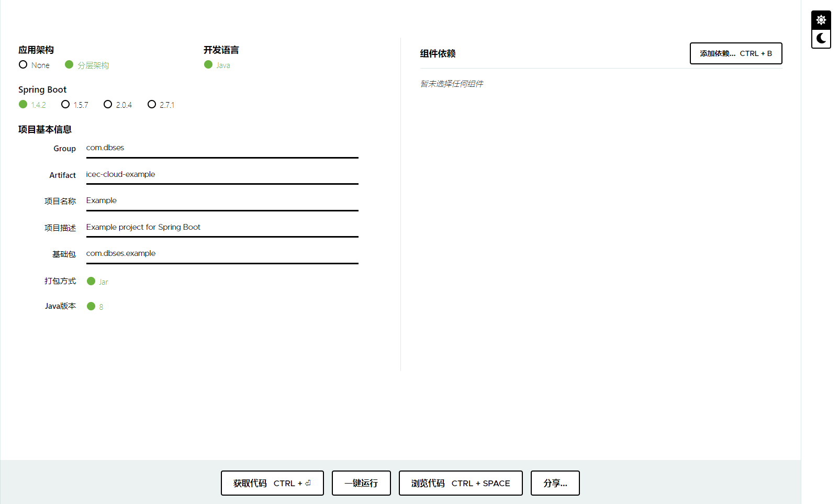Choose Spring Boot version 2.7.1

tap(161, 105)
